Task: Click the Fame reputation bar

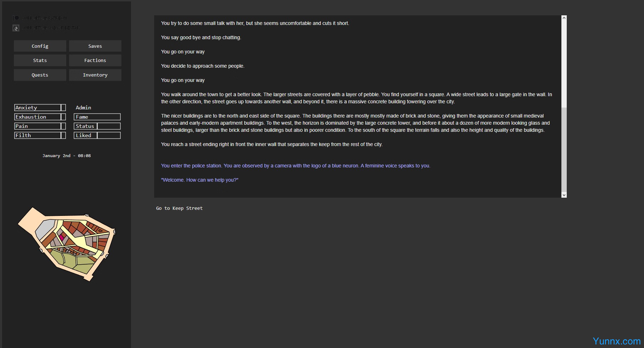Action: 97,117
